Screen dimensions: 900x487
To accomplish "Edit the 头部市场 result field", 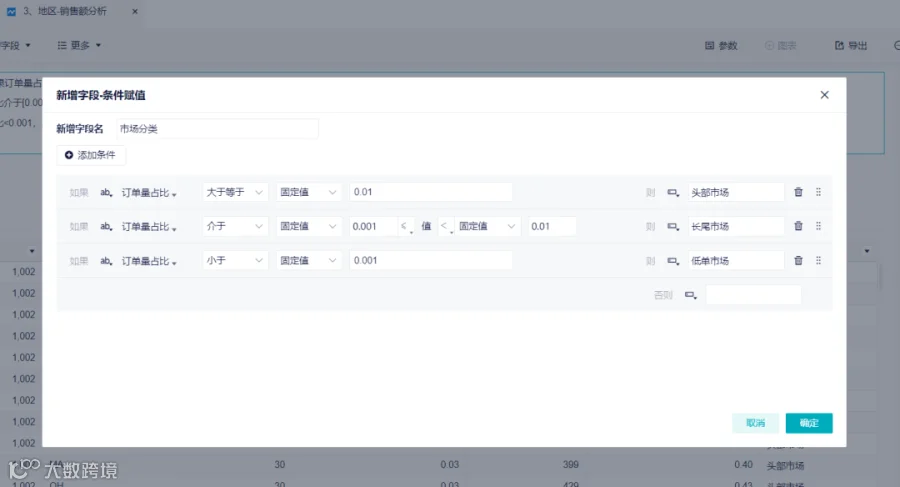I will point(736,192).
